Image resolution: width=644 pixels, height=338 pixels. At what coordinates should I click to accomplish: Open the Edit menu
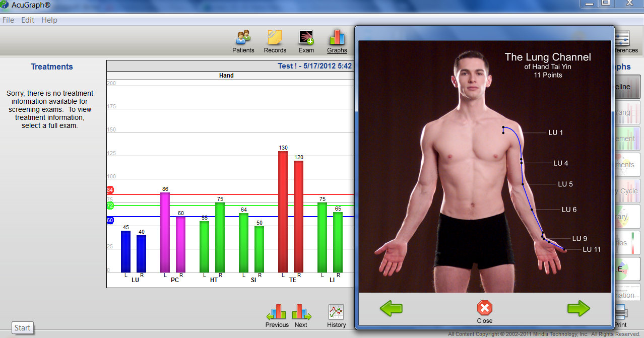[28, 20]
